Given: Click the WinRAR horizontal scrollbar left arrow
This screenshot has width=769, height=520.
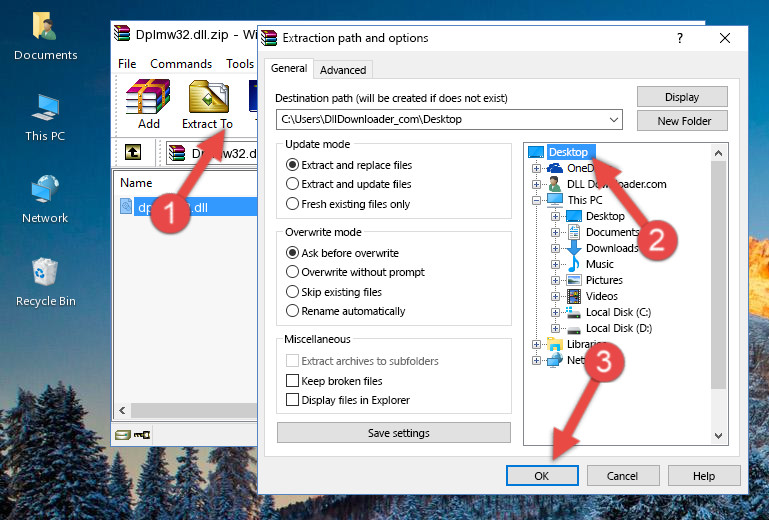Looking at the screenshot, I should 122,410.
